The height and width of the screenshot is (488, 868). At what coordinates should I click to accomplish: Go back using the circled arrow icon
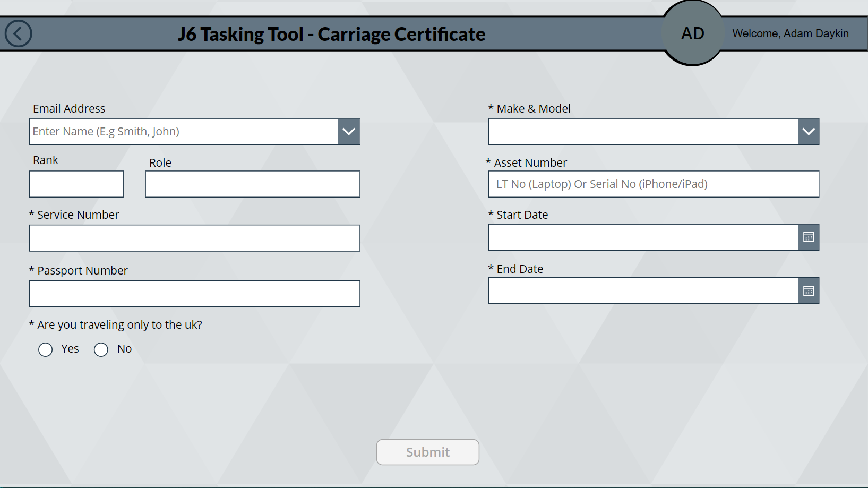point(19,33)
